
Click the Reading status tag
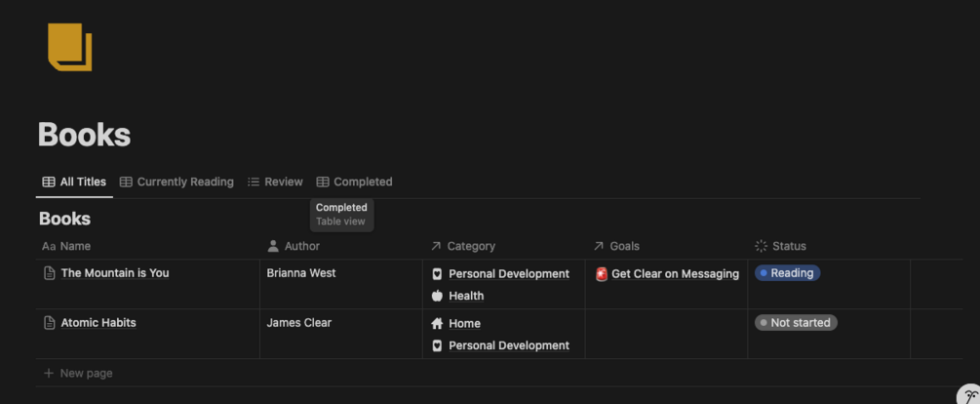787,273
